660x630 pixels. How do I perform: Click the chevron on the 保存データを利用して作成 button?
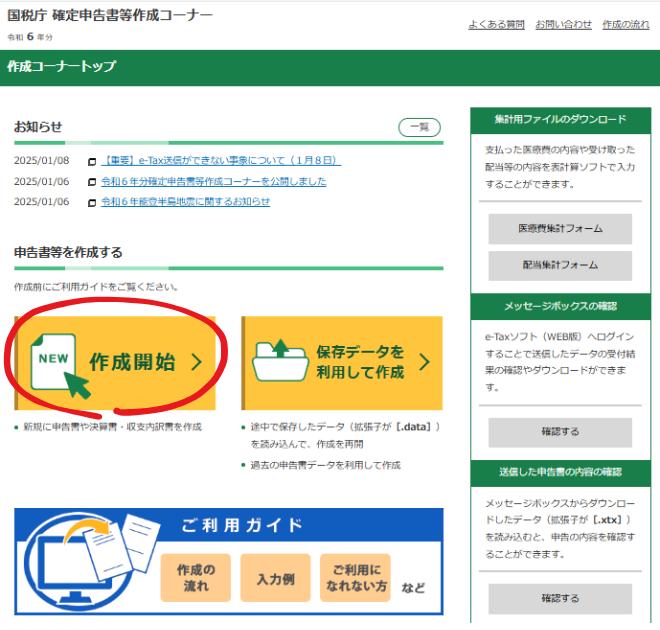(x=424, y=362)
